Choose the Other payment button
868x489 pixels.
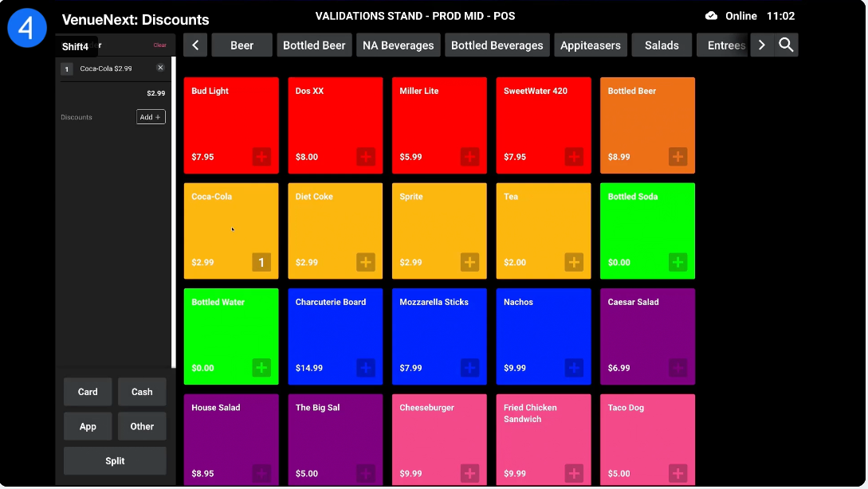point(142,427)
